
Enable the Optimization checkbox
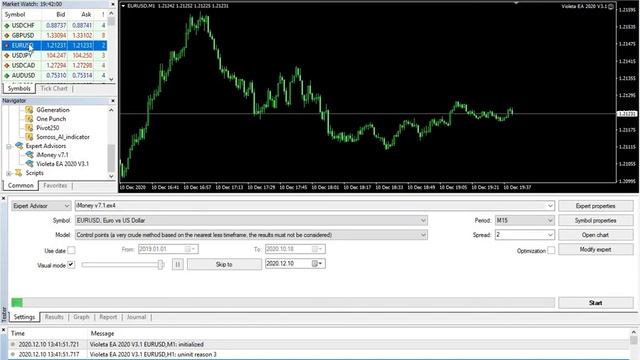(x=551, y=250)
